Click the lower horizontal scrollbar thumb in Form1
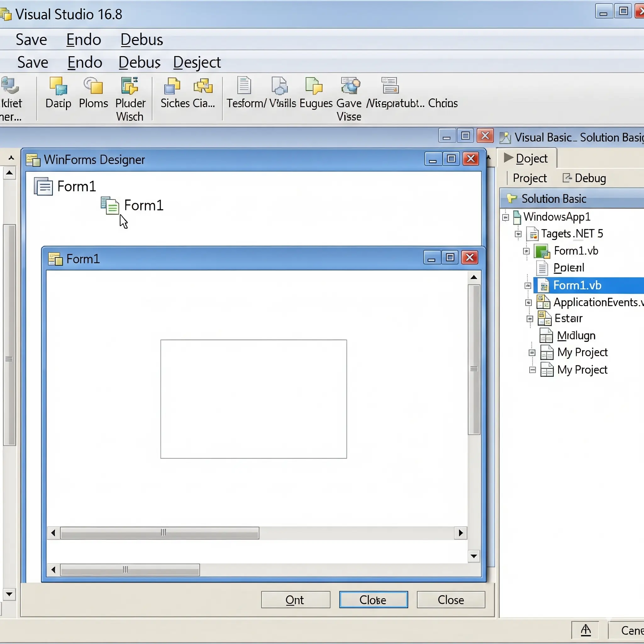Image resolution: width=644 pixels, height=644 pixels. click(x=130, y=570)
